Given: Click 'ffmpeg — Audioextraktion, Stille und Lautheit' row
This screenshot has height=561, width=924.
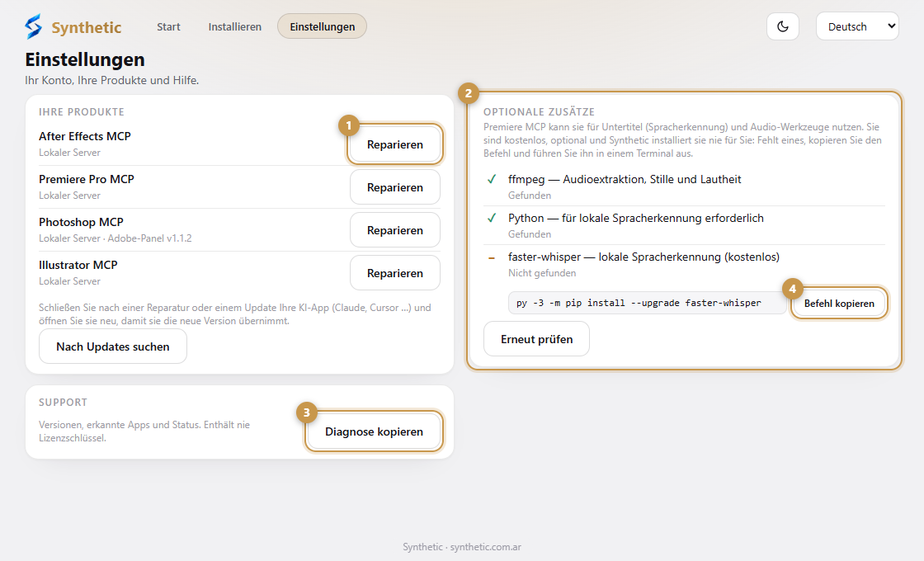Looking at the screenshot, I should coord(684,186).
